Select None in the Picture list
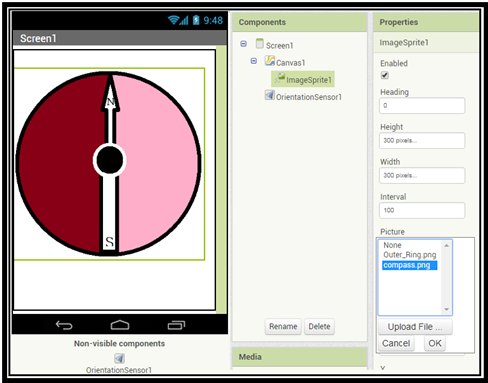488x383 pixels. [x=392, y=245]
